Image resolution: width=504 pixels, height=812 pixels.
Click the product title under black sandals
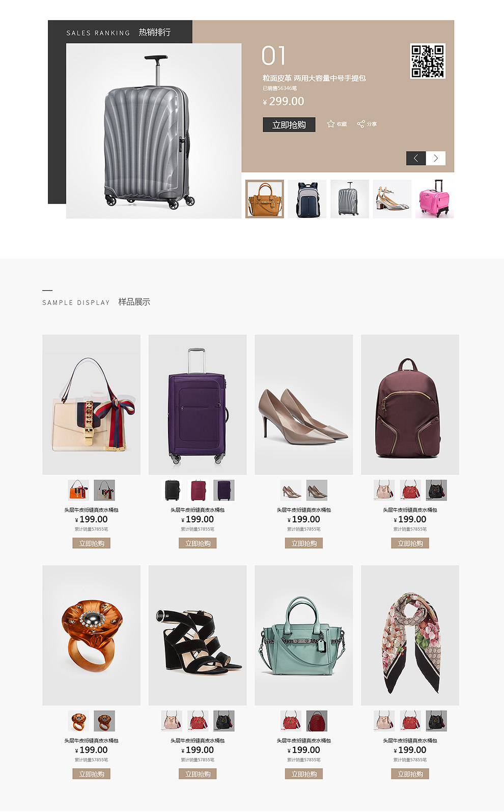pyautogui.click(x=198, y=741)
